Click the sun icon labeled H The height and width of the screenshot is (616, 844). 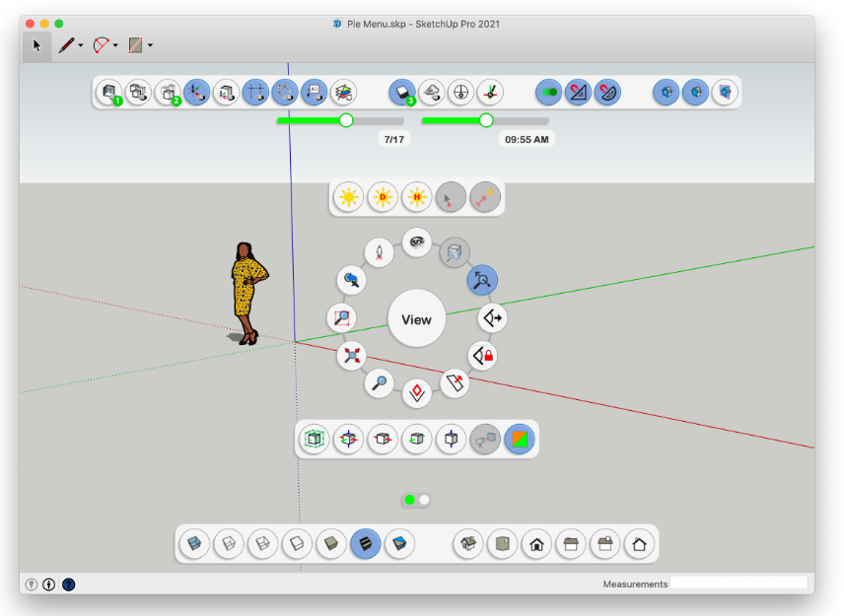tap(417, 197)
